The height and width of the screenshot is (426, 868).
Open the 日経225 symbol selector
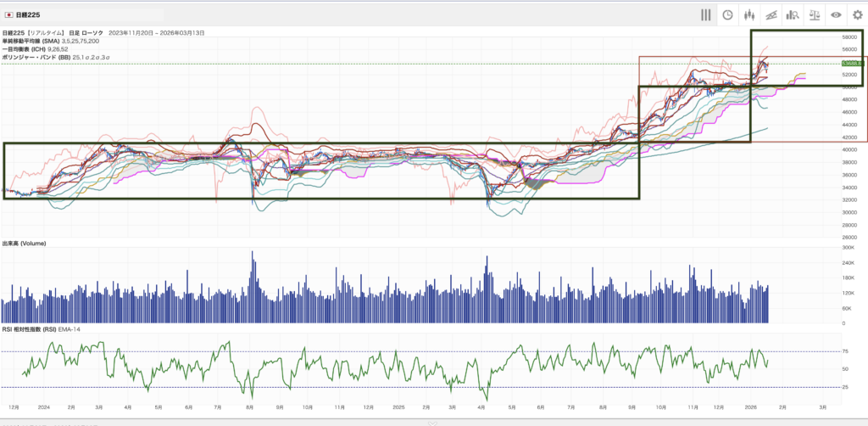point(28,14)
